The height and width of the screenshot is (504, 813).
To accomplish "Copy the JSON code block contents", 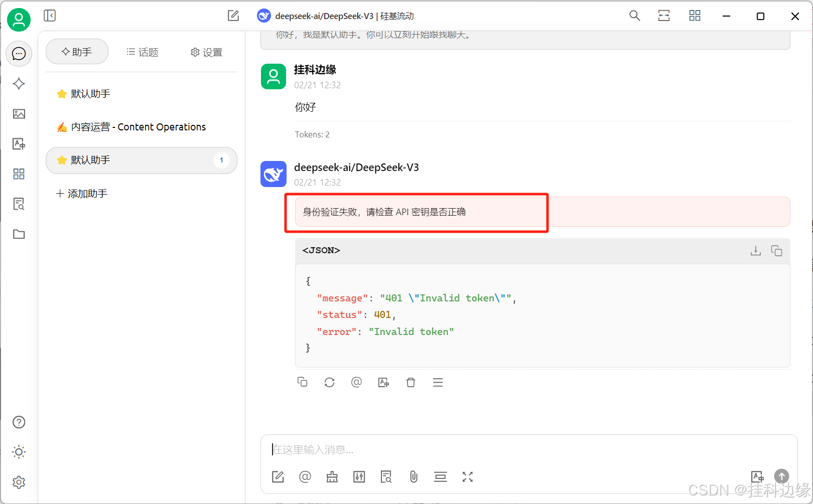I will click(x=776, y=250).
